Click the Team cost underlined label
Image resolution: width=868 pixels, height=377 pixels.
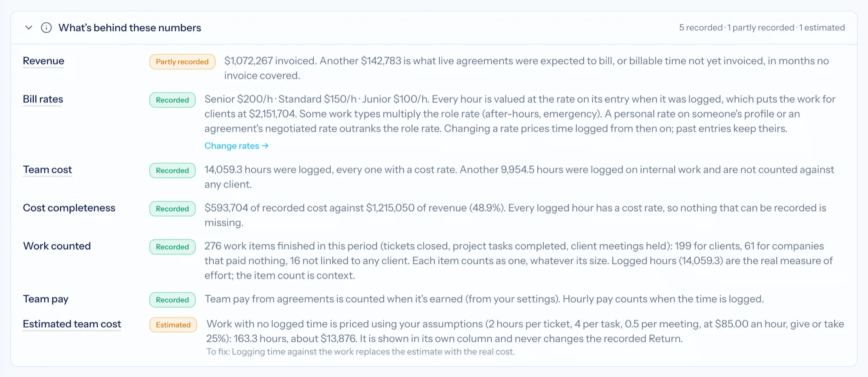(x=47, y=170)
